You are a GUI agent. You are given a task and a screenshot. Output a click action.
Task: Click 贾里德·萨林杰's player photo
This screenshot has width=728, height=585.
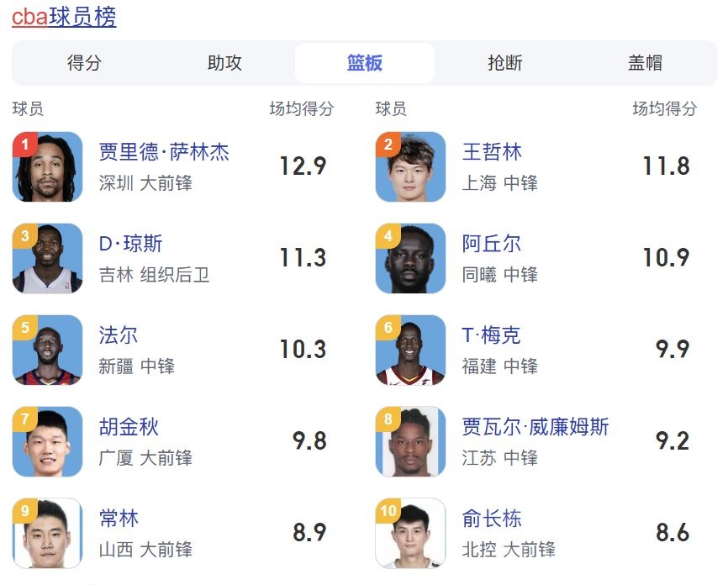48,166
